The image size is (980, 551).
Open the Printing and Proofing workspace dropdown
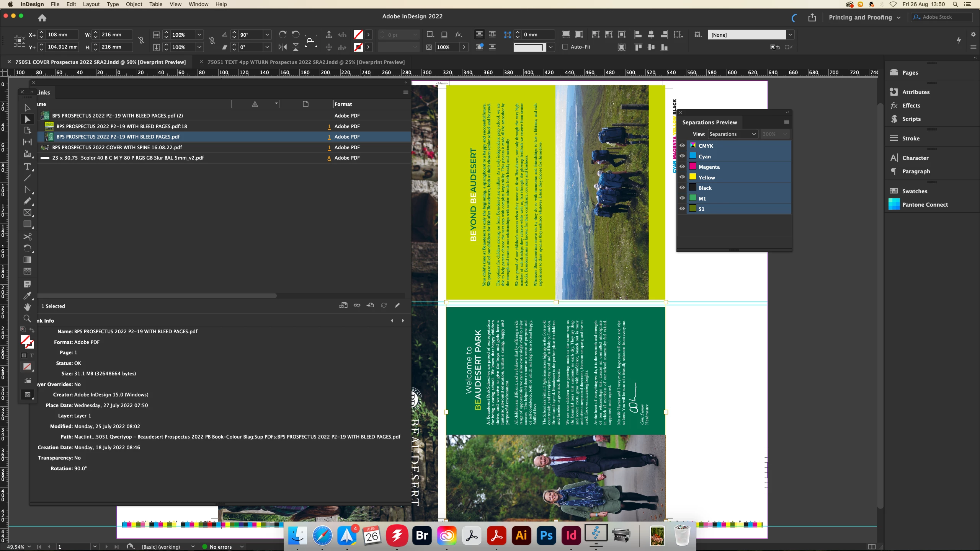[864, 18]
